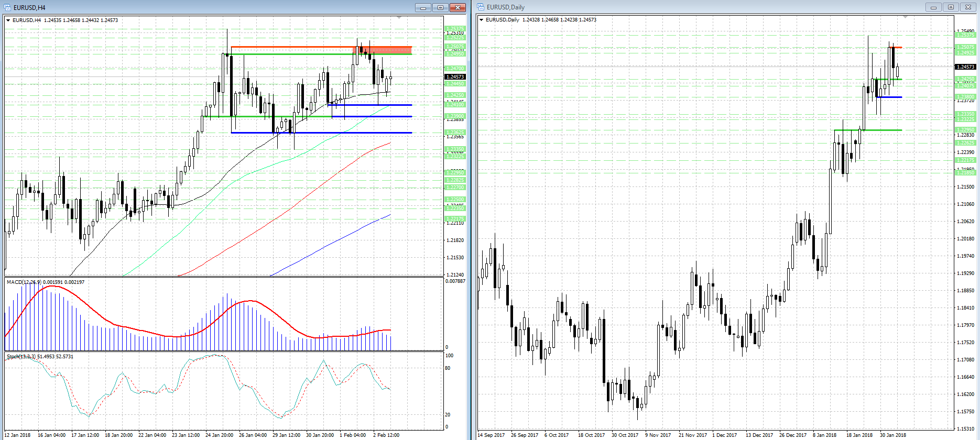Click the 1.22700 green level label on H4
The height and width of the screenshot is (440, 980).
pyautogui.click(x=455, y=188)
